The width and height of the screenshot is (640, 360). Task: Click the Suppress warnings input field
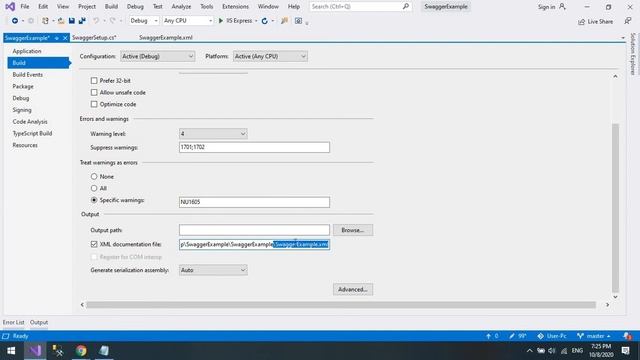(x=254, y=147)
